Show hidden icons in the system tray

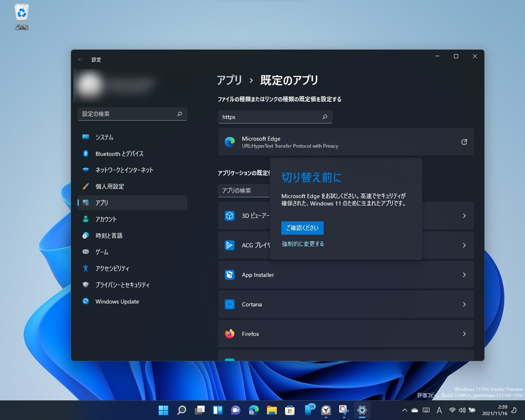click(x=404, y=410)
